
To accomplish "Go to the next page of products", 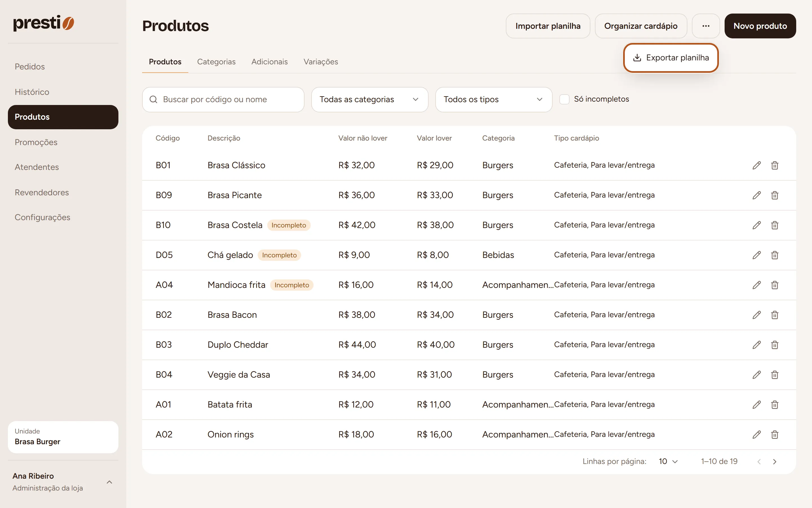I will tap(775, 462).
